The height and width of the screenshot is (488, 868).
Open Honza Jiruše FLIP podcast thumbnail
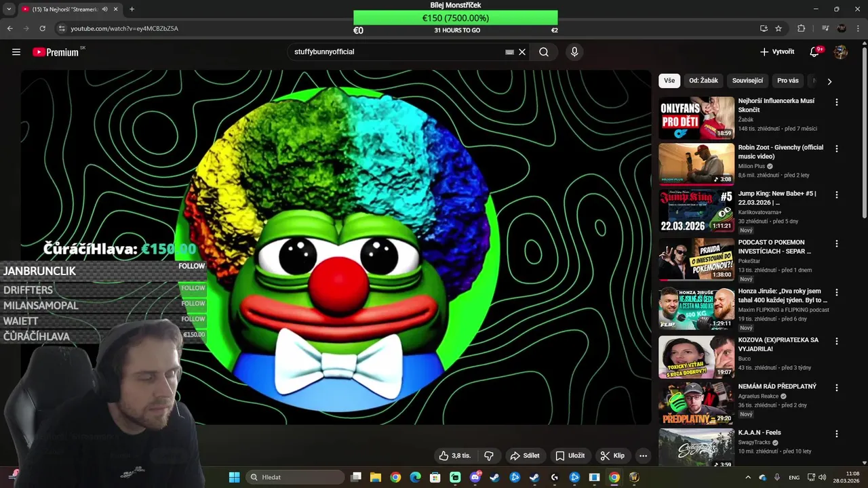(696, 308)
